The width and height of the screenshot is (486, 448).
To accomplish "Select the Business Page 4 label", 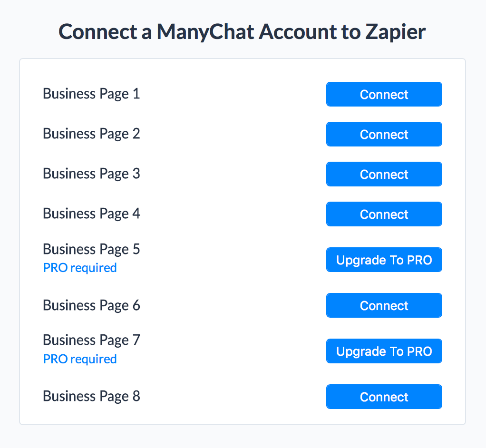I will [x=91, y=214].
